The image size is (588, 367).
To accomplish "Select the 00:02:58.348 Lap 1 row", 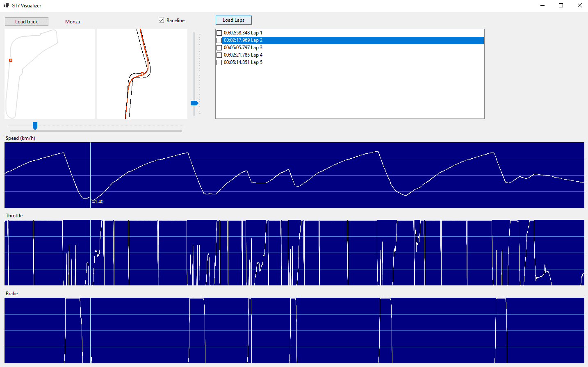I will tap(350, 33).
